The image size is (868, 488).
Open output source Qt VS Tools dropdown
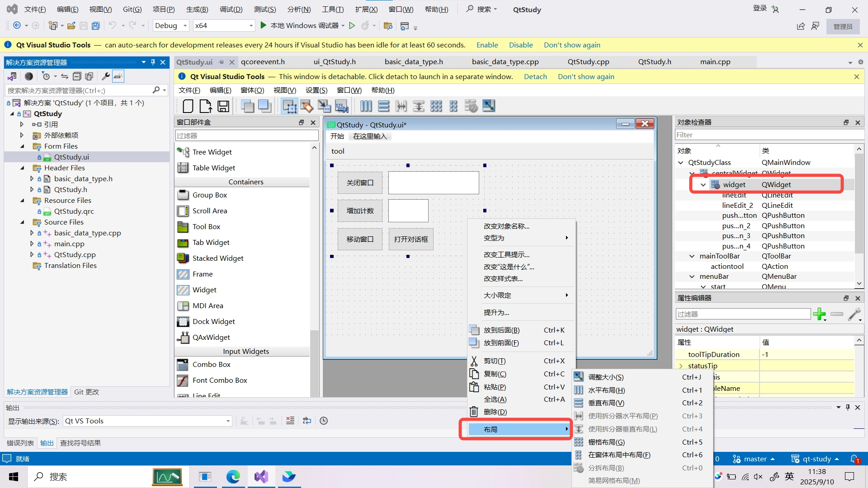pyautogui.click(x=147, y=421)
